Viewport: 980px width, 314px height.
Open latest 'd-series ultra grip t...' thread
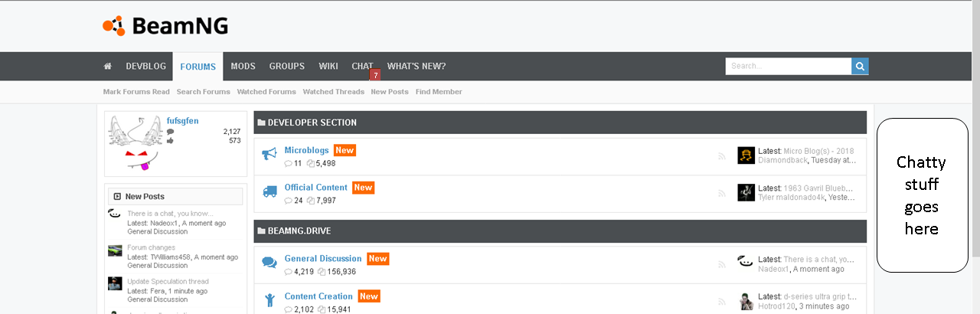(x=820, y=296)
